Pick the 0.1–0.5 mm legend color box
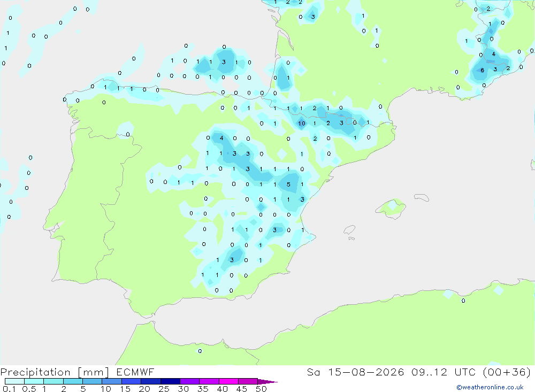 coord(14,381)
